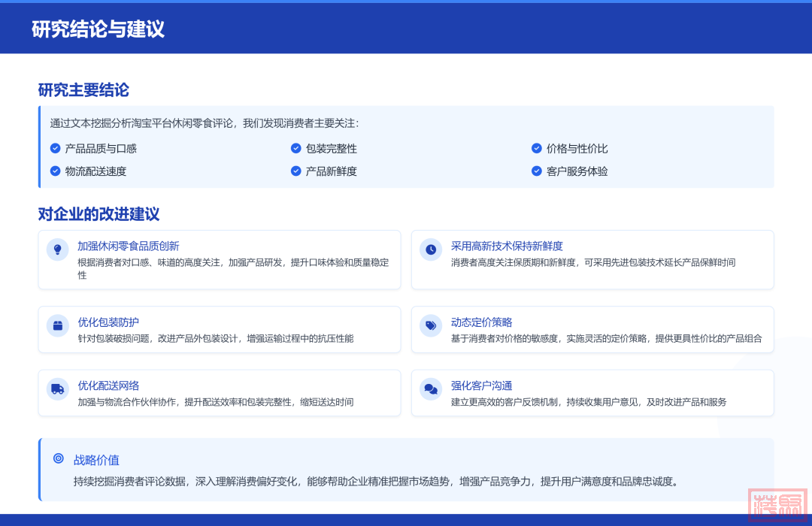
Task: Click the checkmark next to 客户服务体验
Action: 537,171
